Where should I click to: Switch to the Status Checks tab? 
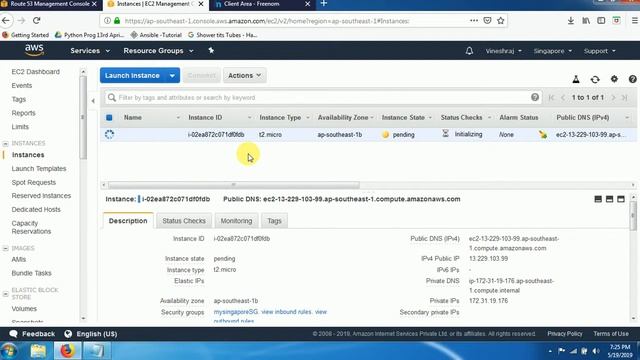pyautogui.click(x=184, y=221)
